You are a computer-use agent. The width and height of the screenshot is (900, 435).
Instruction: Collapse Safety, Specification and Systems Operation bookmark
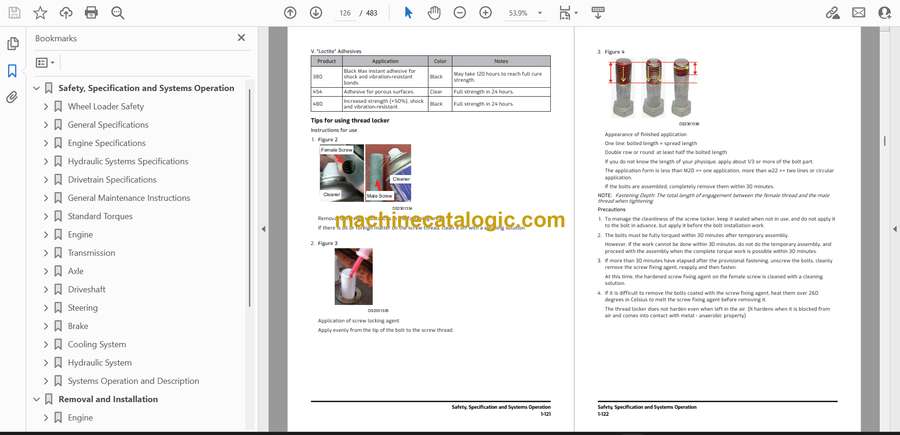tap(36, 88)
